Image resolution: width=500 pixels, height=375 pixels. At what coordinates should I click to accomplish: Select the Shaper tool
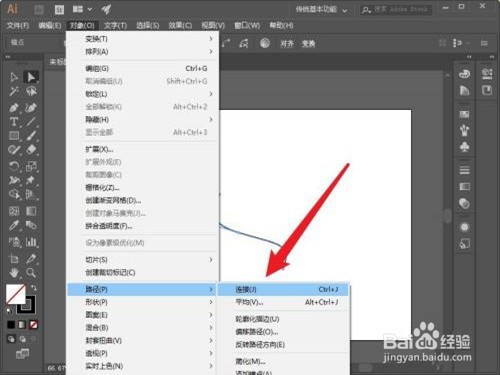point(14,150)
